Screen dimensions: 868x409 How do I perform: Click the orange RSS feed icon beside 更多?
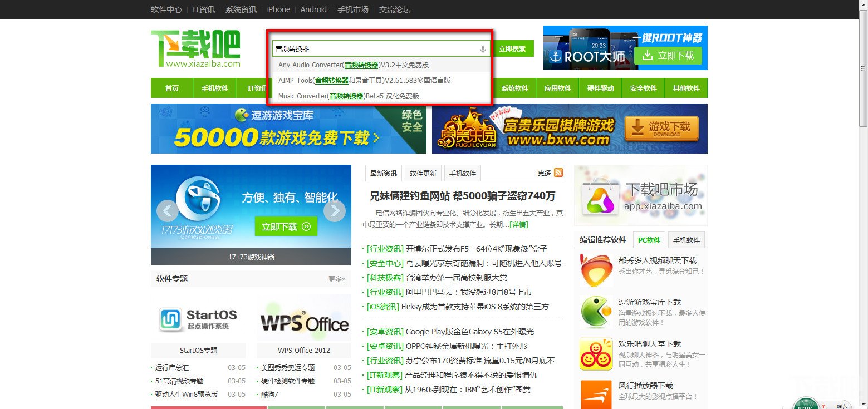[x=560, y=173]
